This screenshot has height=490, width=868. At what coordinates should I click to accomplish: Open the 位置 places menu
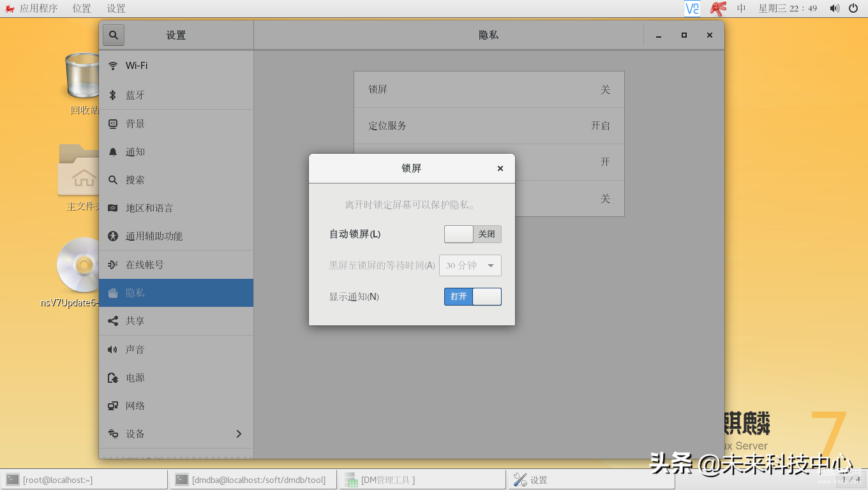pyautogui.click(x=82, y=8)
